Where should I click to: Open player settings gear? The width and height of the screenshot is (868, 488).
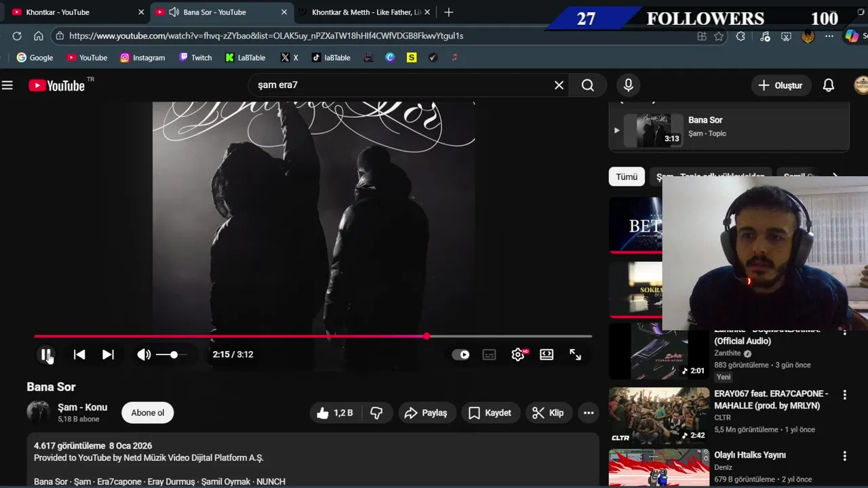click(x=518, y=354)
